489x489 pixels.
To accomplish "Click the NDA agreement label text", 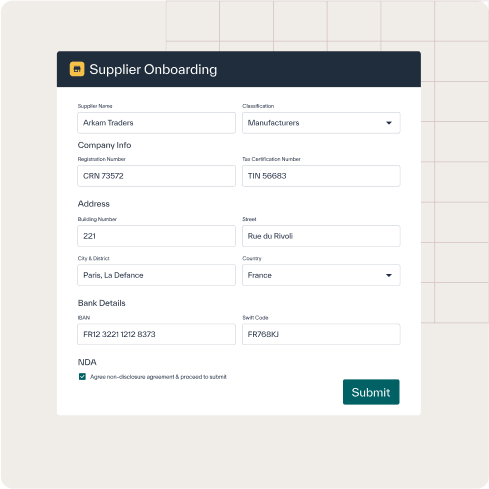I will 158,377.
